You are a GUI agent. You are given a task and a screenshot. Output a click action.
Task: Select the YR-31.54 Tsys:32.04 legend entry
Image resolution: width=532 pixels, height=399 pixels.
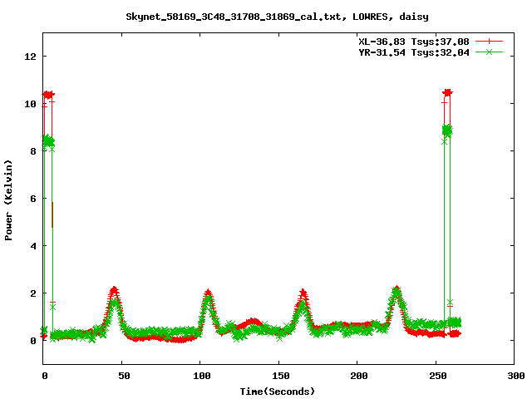pyautogui.click(x=414, y=52)
